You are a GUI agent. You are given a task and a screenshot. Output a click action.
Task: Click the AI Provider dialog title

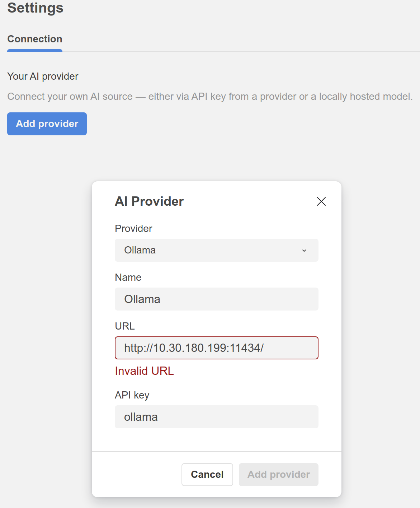(x=149, y=201)
